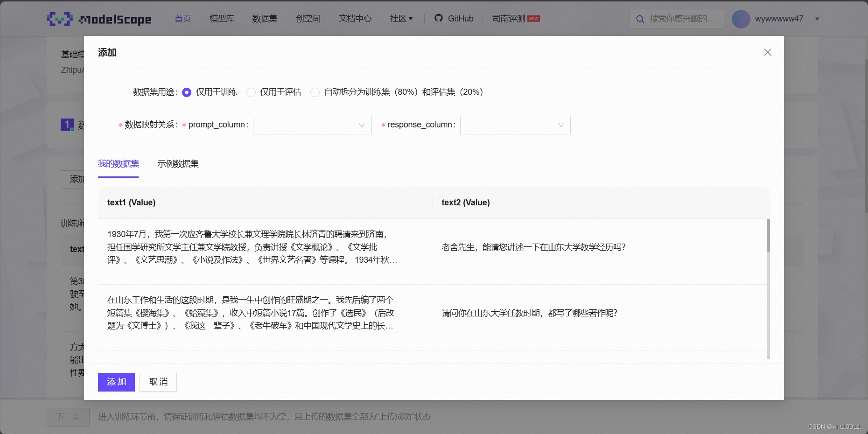Click the dataset table vertical scrollbar
The image size is (868, 434).
768,236
